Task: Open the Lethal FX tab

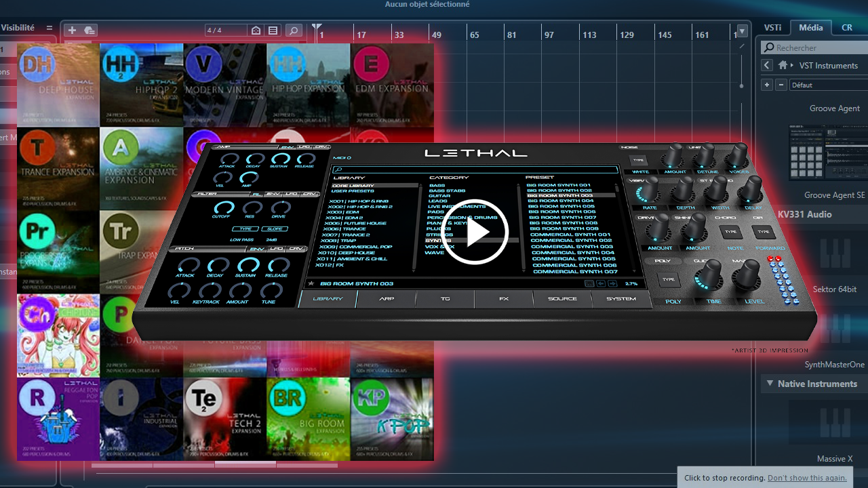Action: pyautogui.click(x=504, y=299)
